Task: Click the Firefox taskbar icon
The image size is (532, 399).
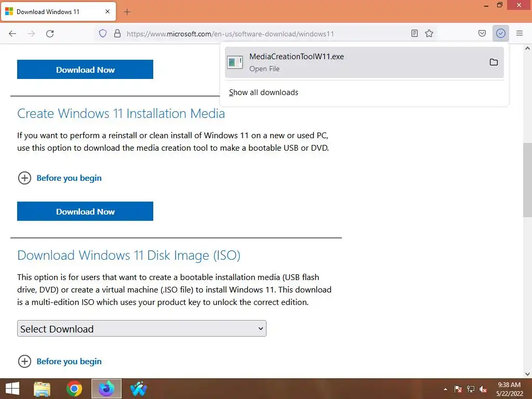Action: (x=107, y=389)
